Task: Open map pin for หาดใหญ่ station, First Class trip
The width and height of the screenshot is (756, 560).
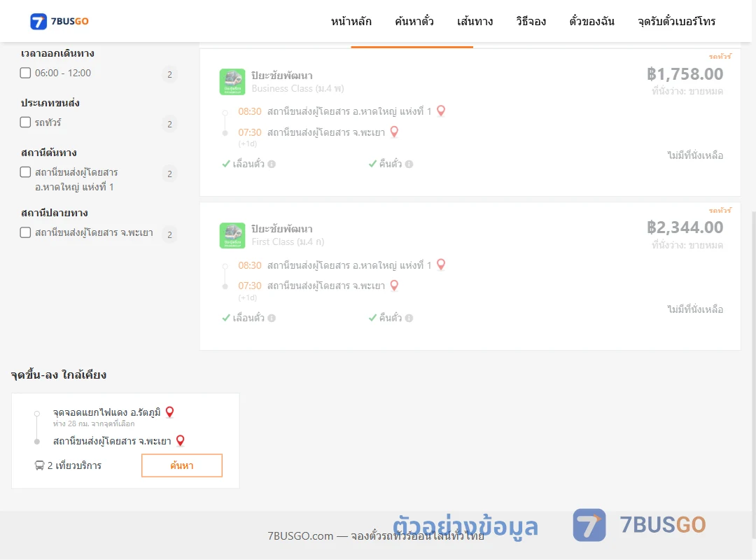Action: pyautogui.click(x=441, y=265)
